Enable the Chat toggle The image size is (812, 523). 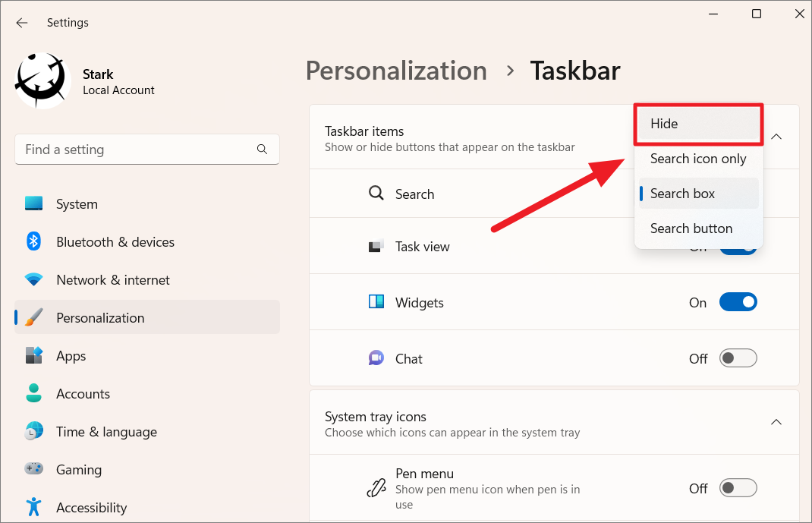(738, 358)
